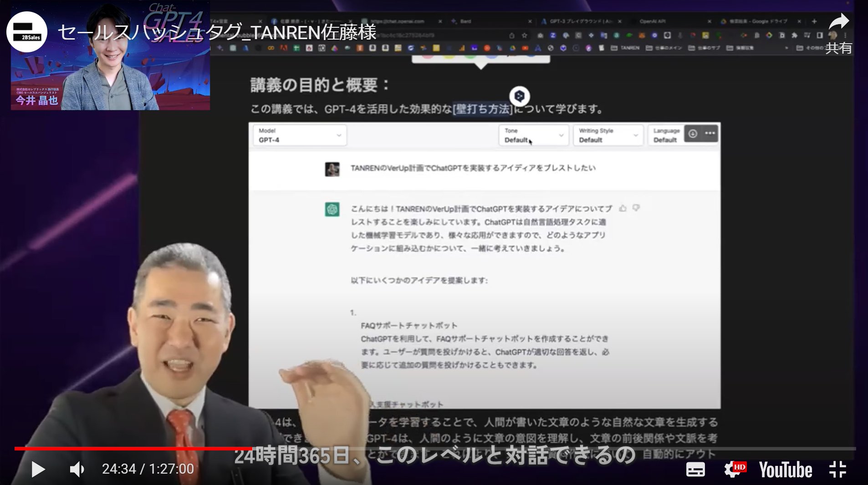Exit full screen mode

click(837, 470)
